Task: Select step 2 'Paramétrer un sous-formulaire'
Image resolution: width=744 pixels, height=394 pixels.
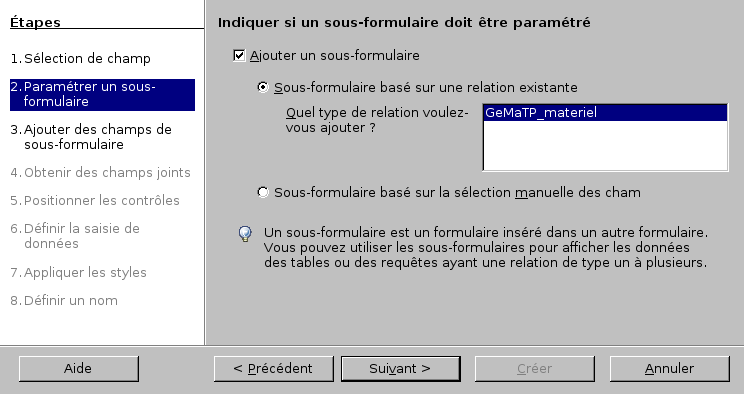Action: [x=102, y=94]
